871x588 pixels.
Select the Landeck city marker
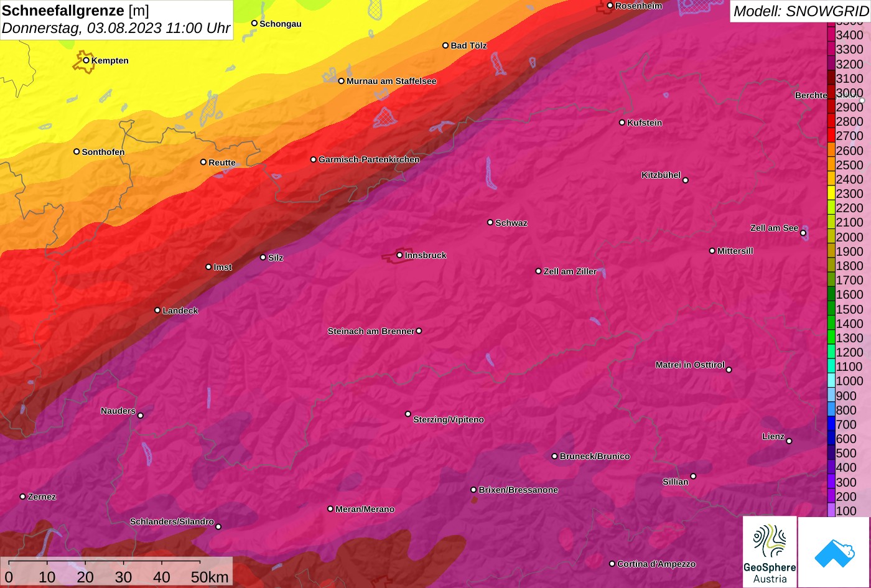click(157, 310)
